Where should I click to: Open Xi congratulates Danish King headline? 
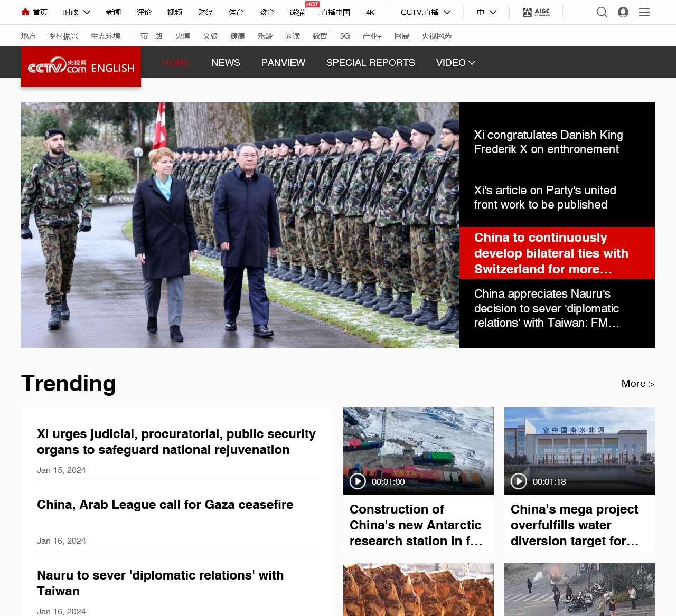click(548, 142)
